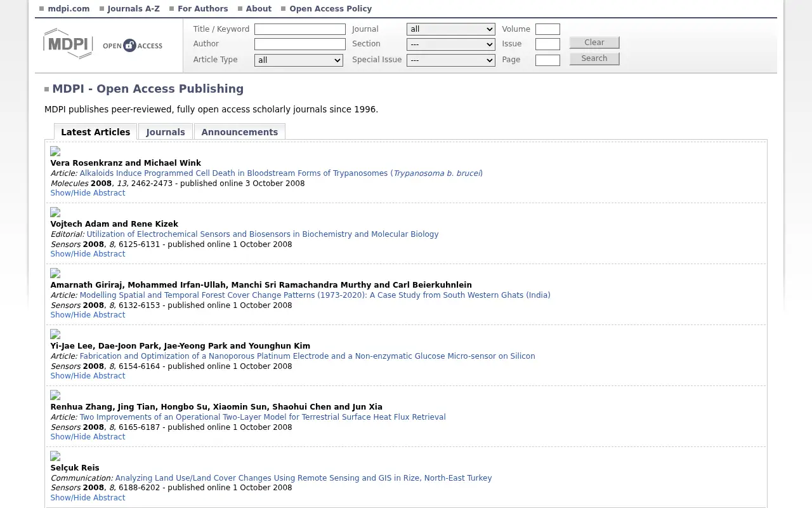This screenshot has width=812, height=508.
Task: Click the author name Selçuk Reis
Action: click(x=75, y=468)
